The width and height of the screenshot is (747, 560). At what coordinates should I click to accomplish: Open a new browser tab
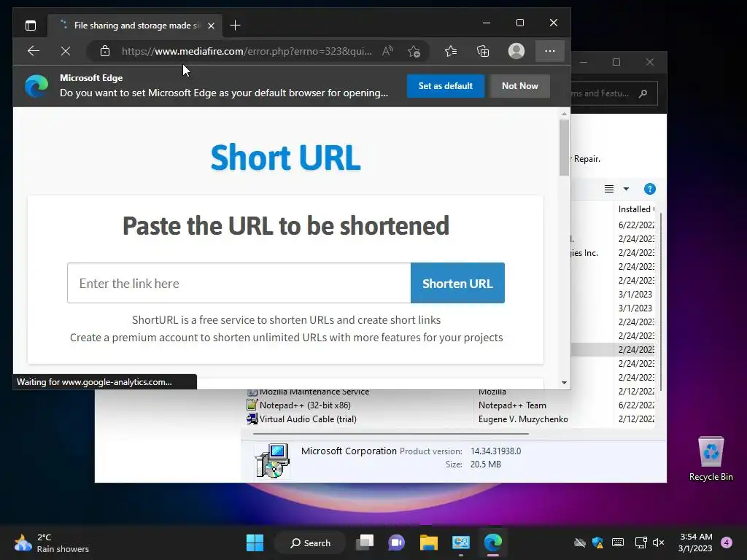click(236, 26)
